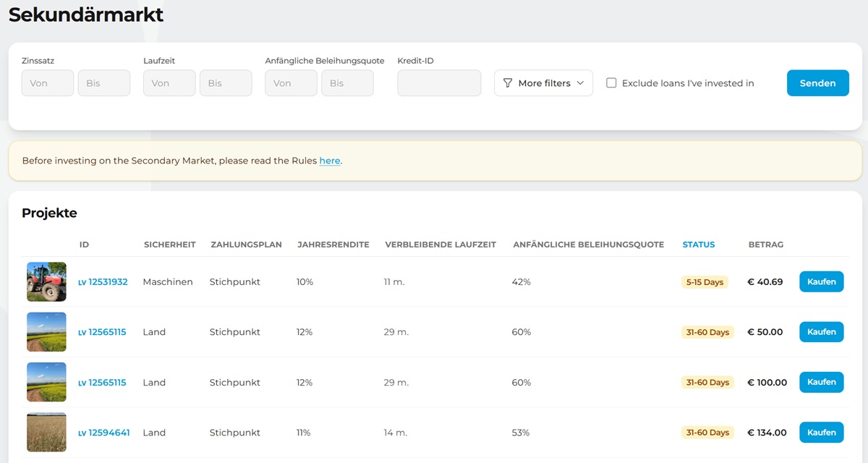
Task: Click the Sekundärmarkt page heading
Action: pyautogui.click(x=86, y=14)
